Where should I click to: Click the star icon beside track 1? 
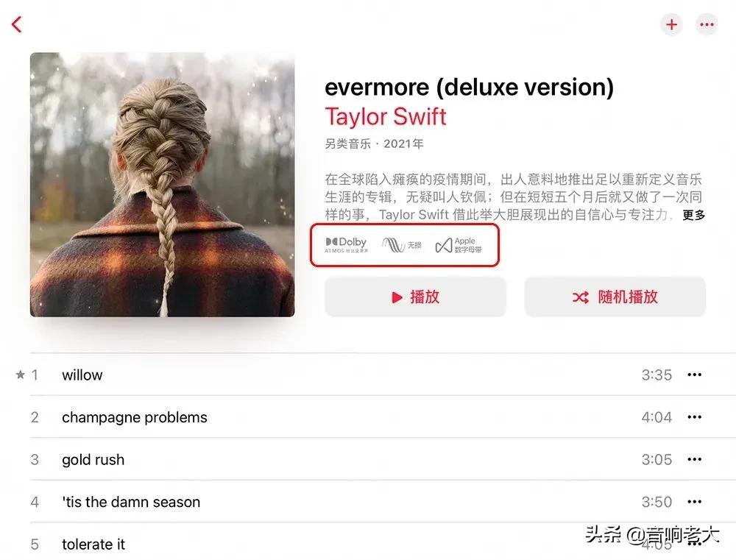pos(20,374)
